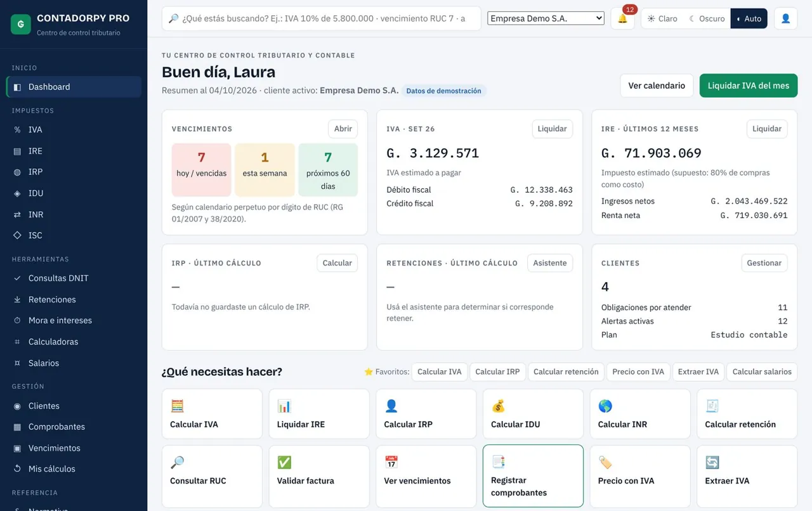
Task: Click the receipt icon on Calcular retención card
Action: [712, 406]
